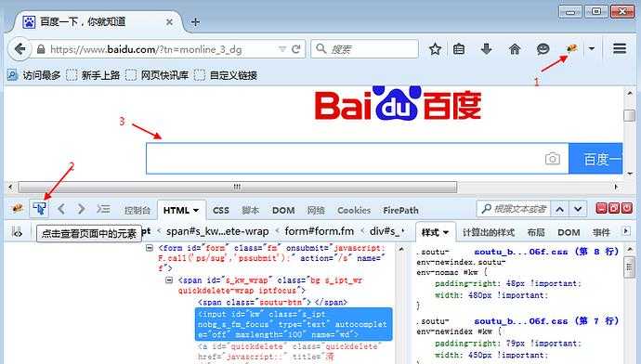Open the address bar history dropdown arrow

tap(282, 49)
